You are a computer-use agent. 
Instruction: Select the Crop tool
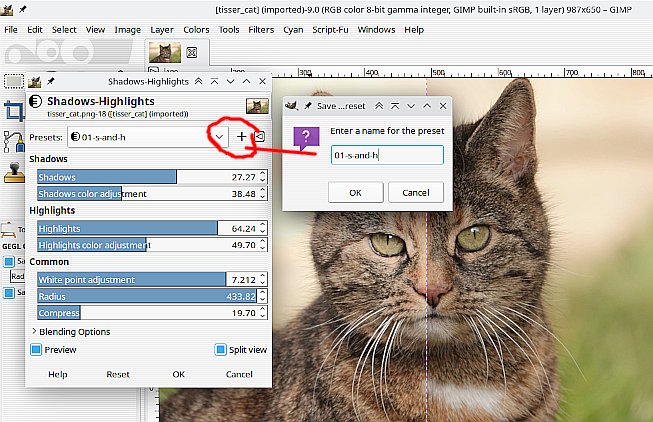pyautogui.click(x=13, y=111)
